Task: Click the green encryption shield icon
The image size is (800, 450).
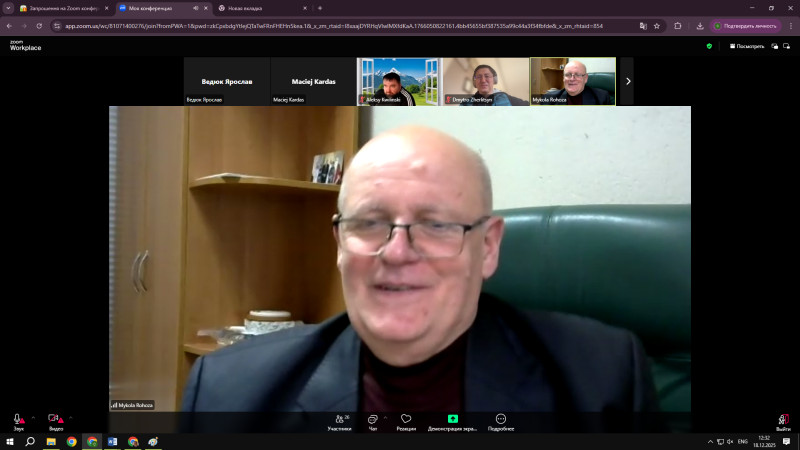Action: (x=709, y=46)
